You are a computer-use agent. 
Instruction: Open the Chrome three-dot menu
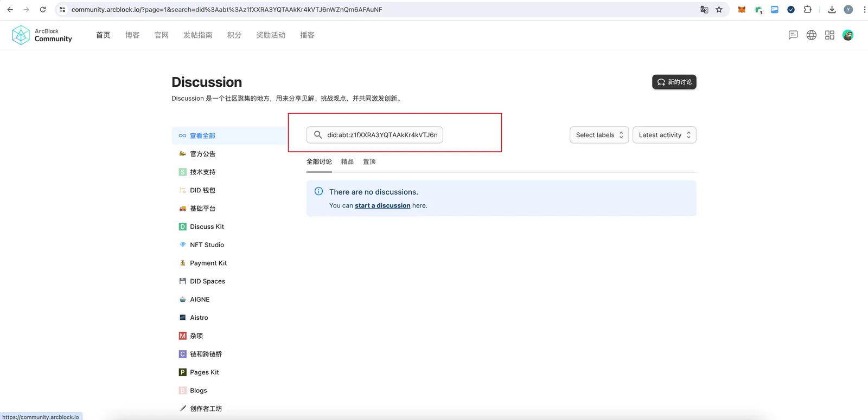[x=864, y=10]
